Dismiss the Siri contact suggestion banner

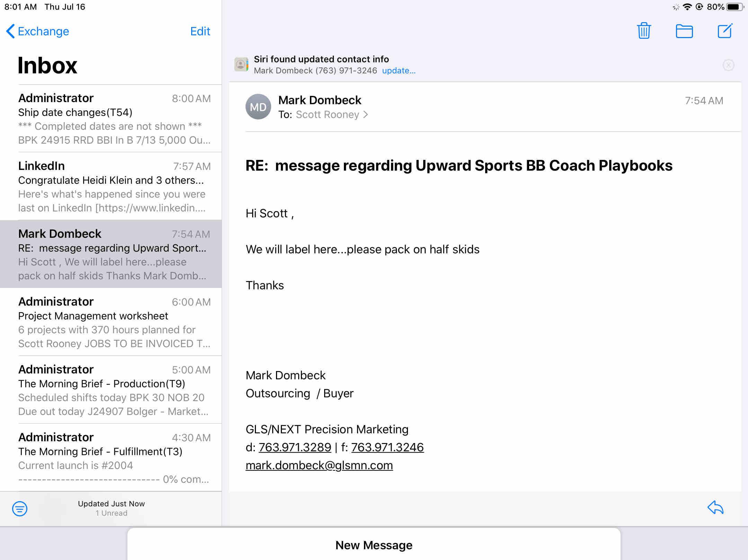click(x=728, y=65)
